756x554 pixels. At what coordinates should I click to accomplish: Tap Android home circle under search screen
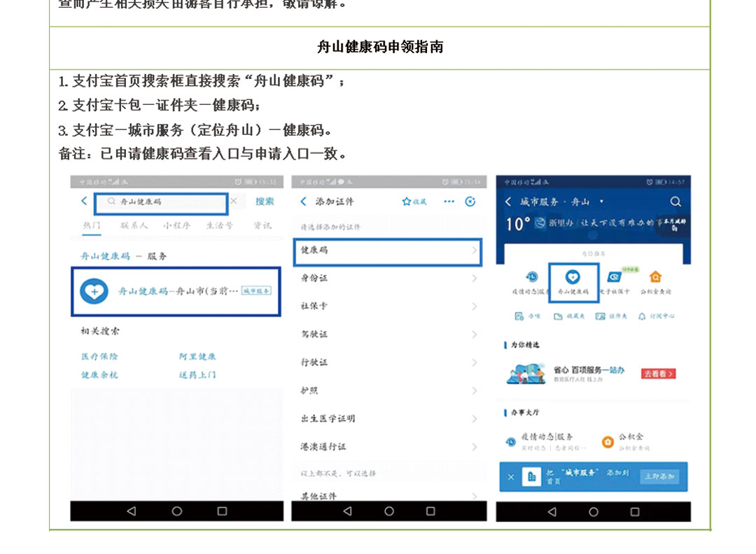(177, 511)
